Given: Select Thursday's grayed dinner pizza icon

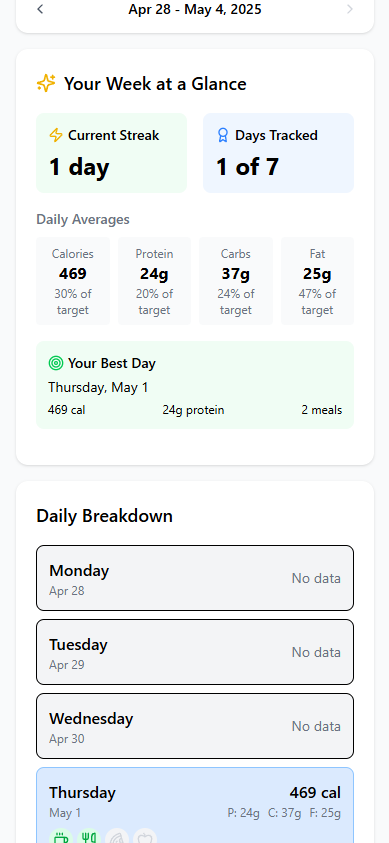Looking at the screenshot, I should 117,837.
